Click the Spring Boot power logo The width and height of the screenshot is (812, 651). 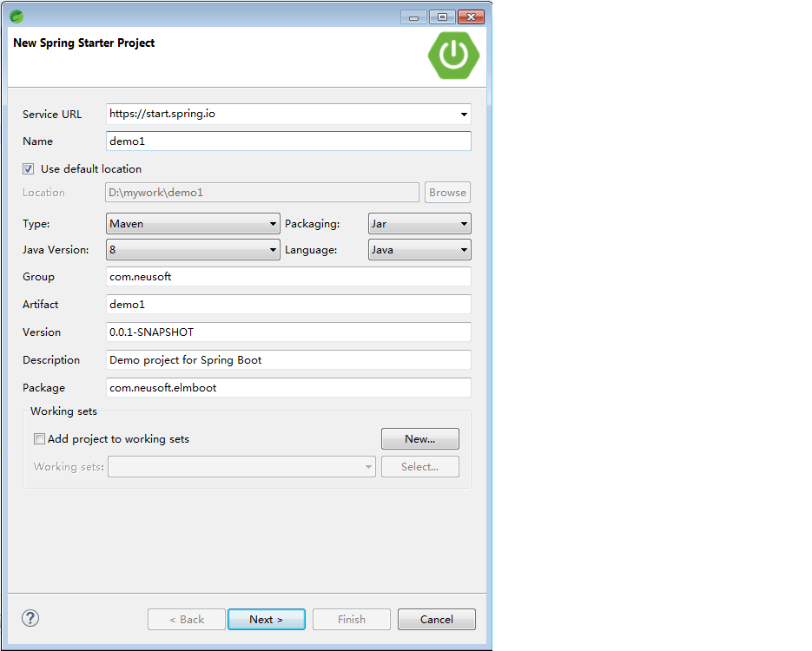click(453, 56)
